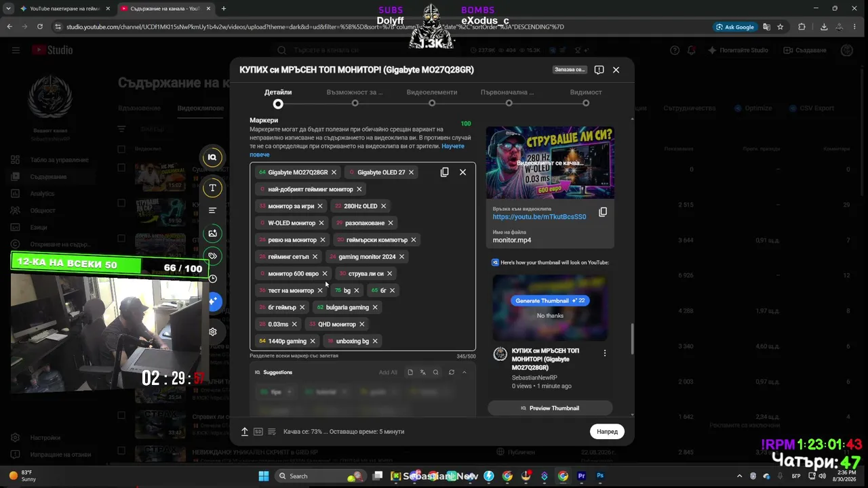Open the vidIQ description tool icon
Viewport: 868px width, 488px height.
(x=212, y=211)
